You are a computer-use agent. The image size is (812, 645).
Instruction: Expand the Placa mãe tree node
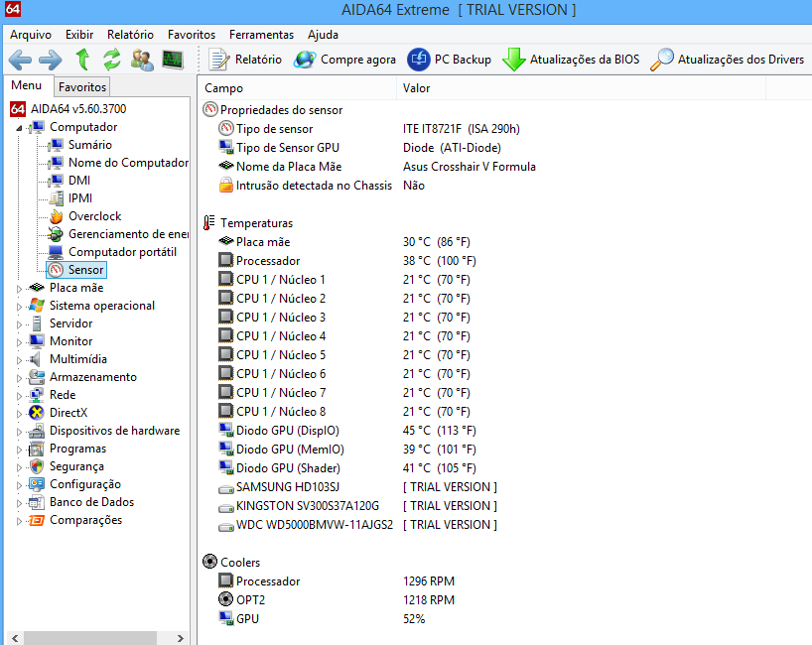pos(19,289)
